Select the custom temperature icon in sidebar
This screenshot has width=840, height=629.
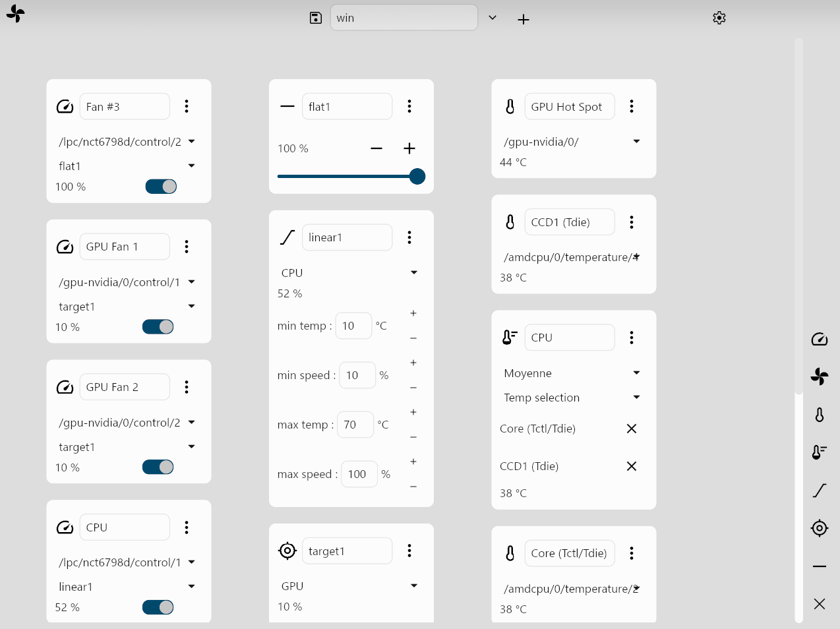click(820, 452)
